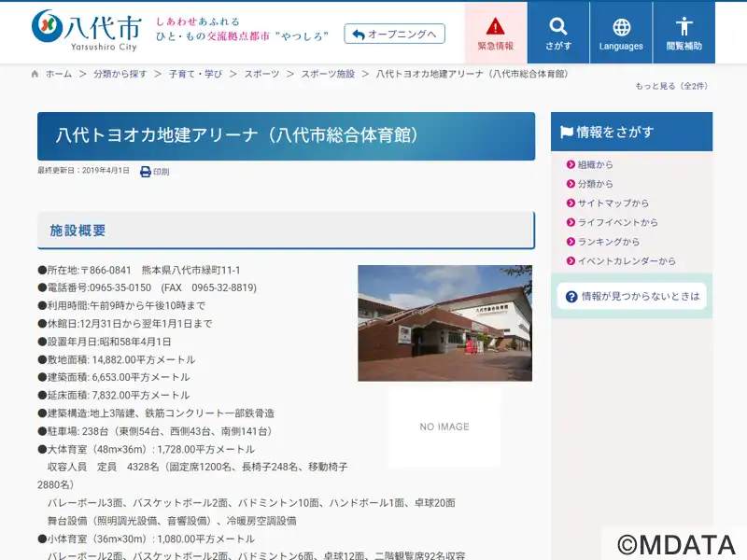Click the home icon in the breadcrumb
Image resolution: width=747 pixels, height=560 pixels.
[x=35, y=74]
